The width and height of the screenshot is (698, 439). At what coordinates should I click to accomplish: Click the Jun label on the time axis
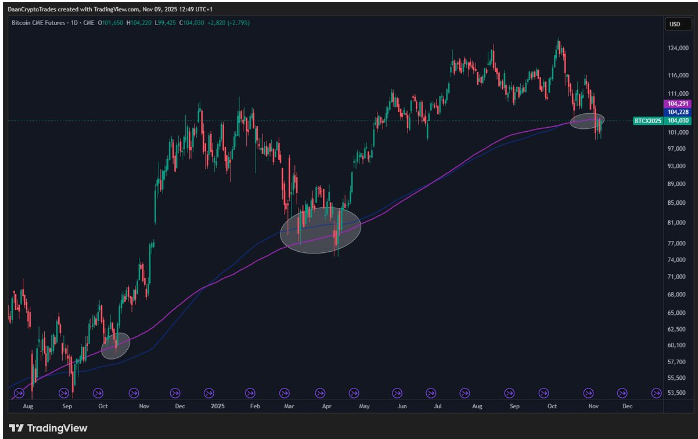[x=401, y=407]
